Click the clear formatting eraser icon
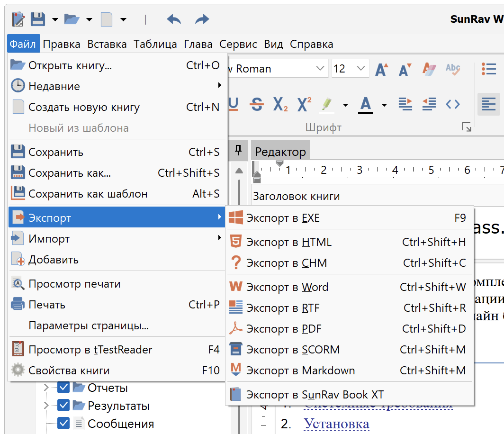Screen dimensions: 504x434 tap(429, 69)
